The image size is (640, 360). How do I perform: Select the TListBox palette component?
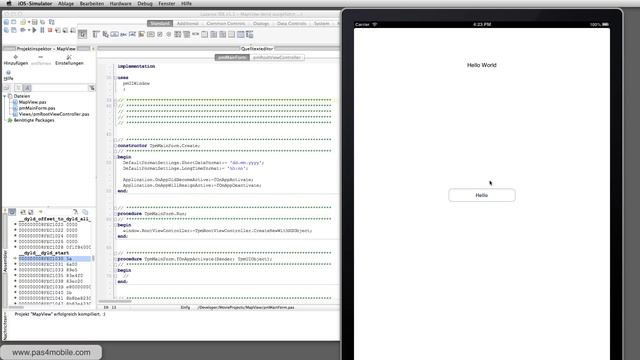point(178,34)
